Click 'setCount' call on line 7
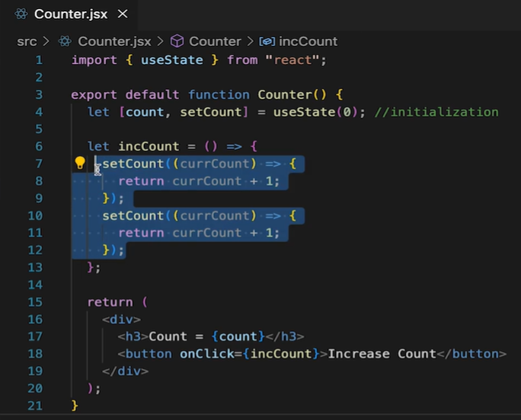The height and width of the screenshot is (420, 521). click(133, 164)
